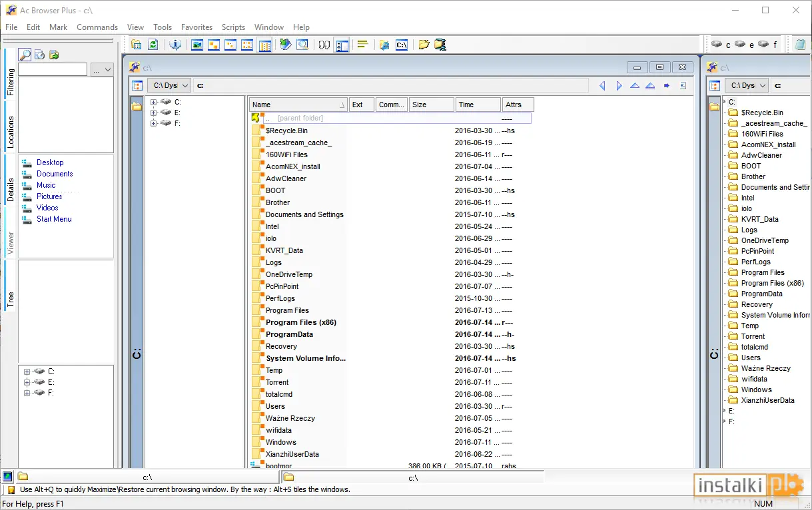This screenshot has width=812, height=510.
Task: Switch to thumbnail picture view icon
Action: tap(197, 45)
